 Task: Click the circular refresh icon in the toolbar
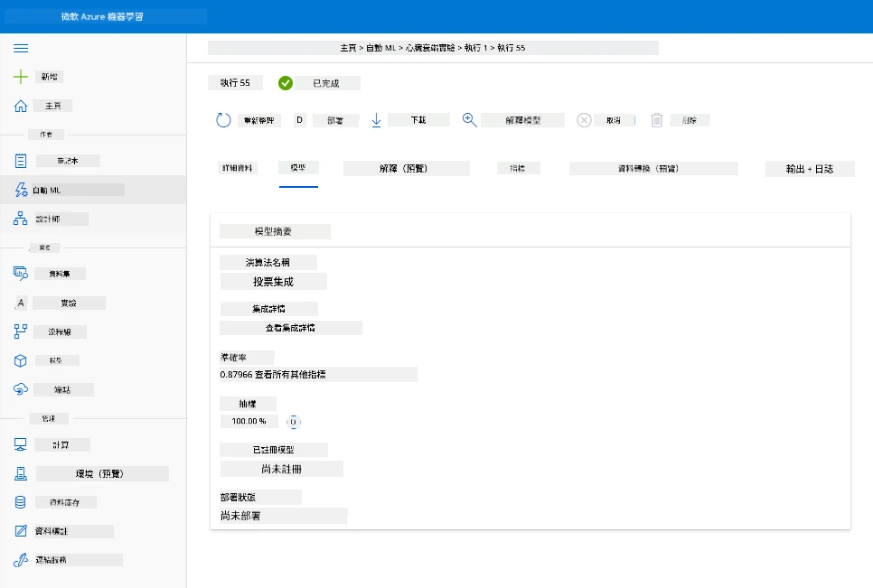point(223,120)
